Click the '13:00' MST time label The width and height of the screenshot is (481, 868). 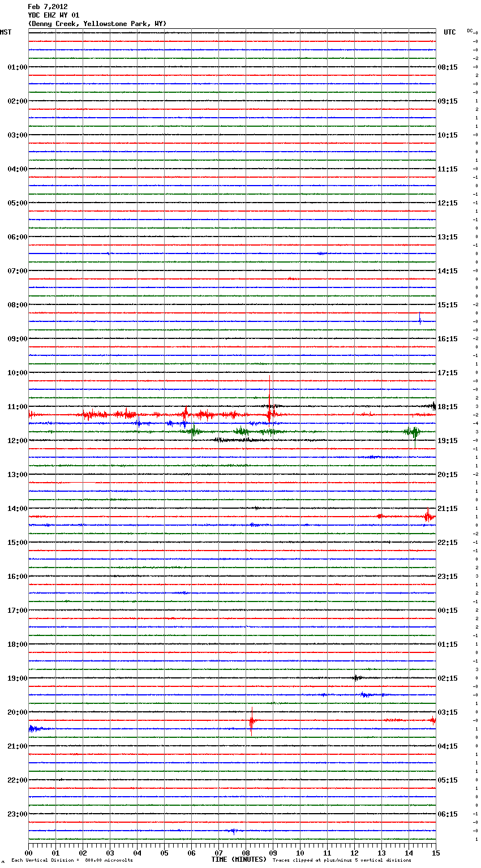point(17,474)
